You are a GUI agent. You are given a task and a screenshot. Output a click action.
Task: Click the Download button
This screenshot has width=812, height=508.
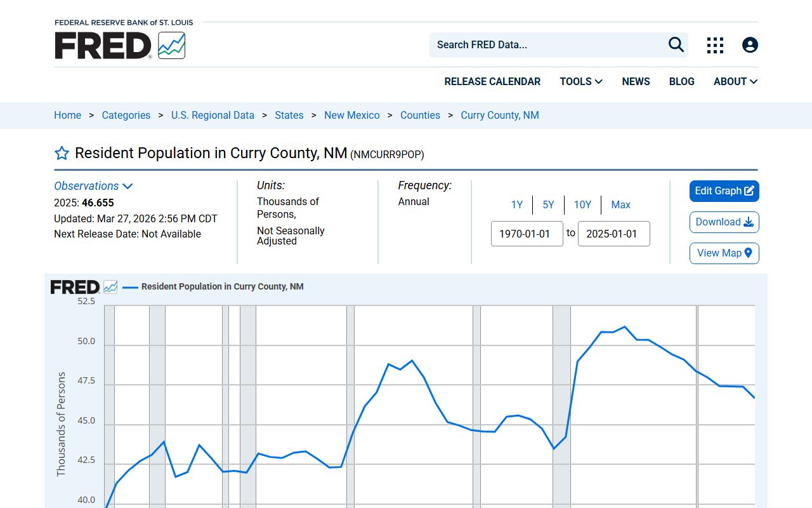(x=724, y=222)
